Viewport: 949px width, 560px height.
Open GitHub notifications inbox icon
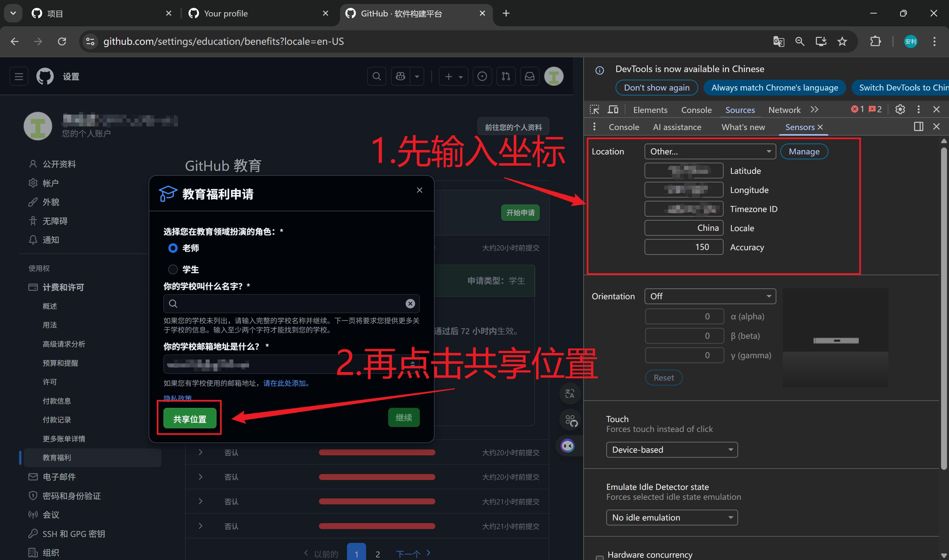point(530,77)
